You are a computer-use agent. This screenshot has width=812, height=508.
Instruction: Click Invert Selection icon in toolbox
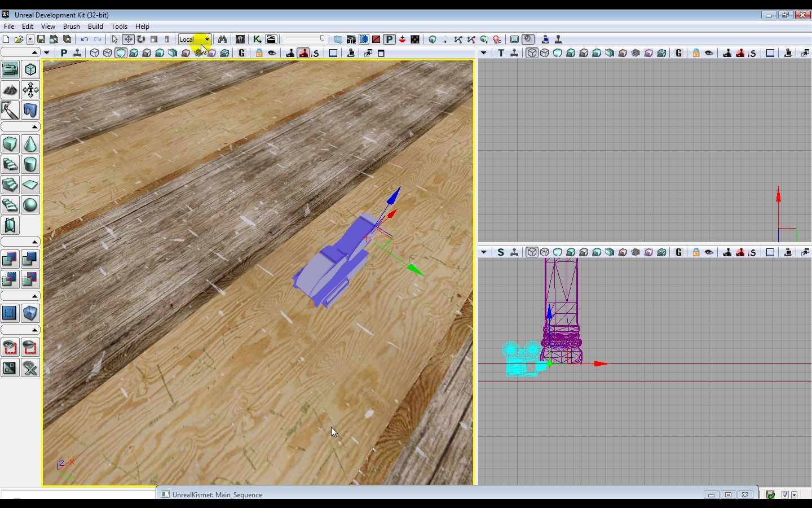point(10,368)
